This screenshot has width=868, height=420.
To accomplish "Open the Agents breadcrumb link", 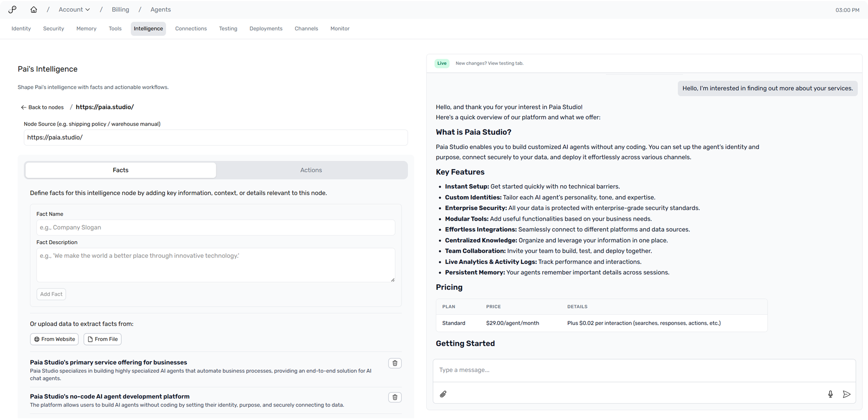I will coord(161,10).
